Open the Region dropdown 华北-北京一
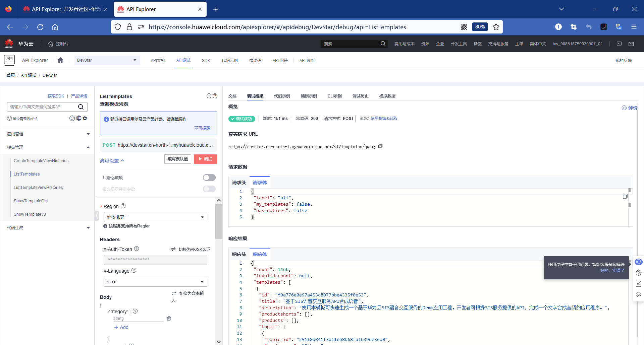The height and width of the screenshot is (345, 644). (x=155, y=217)
